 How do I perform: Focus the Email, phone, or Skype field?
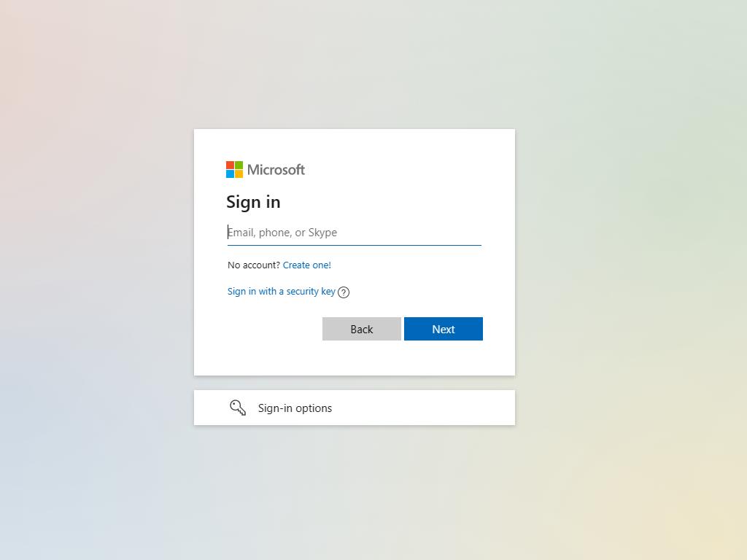pos(355,233)
